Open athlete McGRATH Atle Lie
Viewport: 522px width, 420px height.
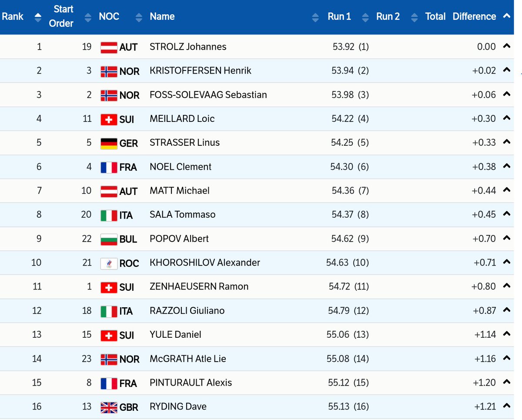pyautogui.click(x=188, y=359)
